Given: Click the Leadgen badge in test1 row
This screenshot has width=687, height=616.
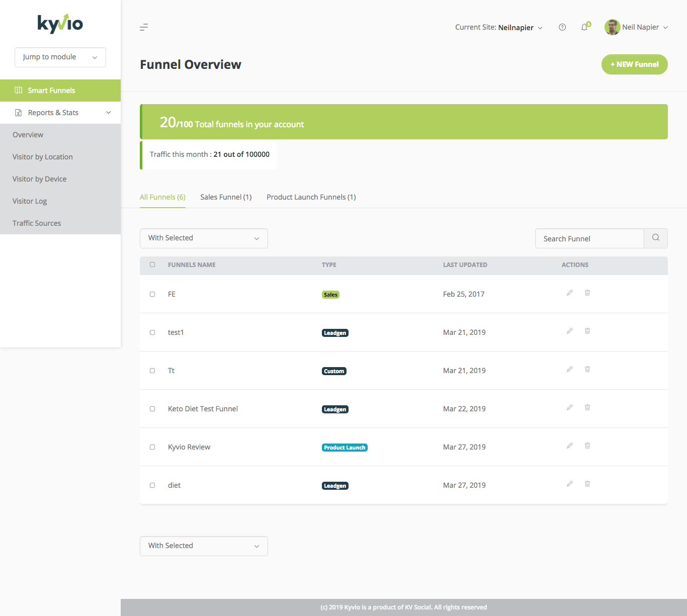Looking at the screenshot, I should coord(335,333).
